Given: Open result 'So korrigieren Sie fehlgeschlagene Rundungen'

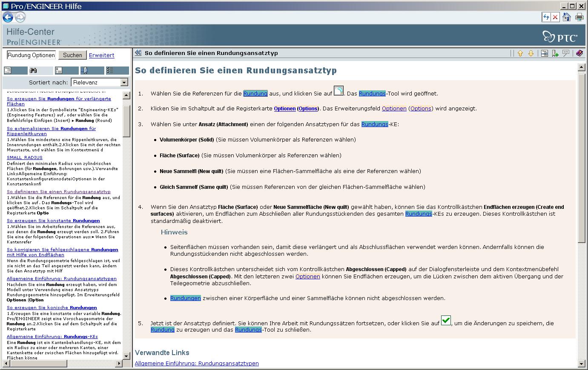Looking at the screenshot, I should pyautogui.click(x=62, y=252).
